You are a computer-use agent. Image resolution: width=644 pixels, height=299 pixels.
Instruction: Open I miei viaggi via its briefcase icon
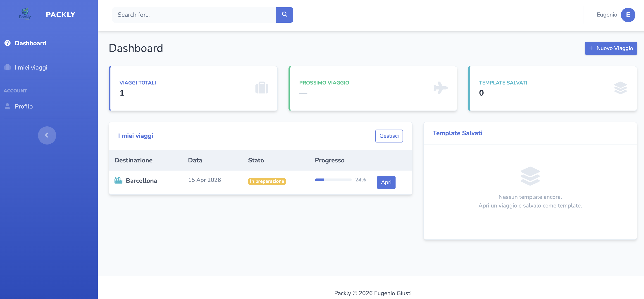[x=7, y=67]
